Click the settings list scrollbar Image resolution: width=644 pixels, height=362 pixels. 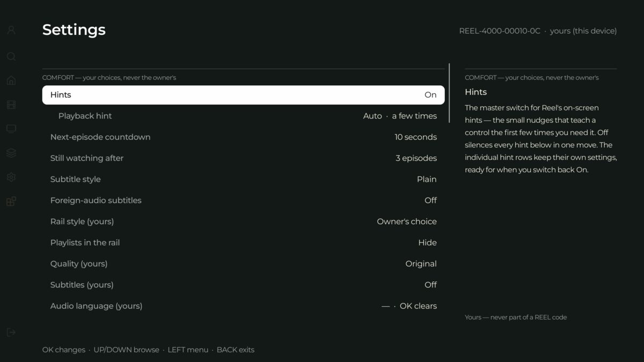(449, 93)
